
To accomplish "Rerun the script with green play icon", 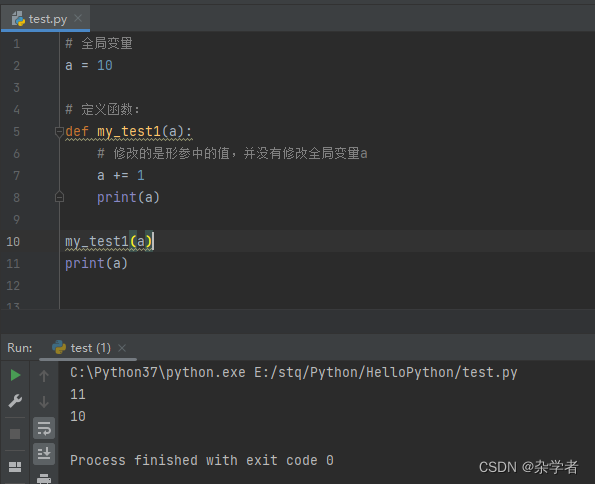I will pos(15,375).
